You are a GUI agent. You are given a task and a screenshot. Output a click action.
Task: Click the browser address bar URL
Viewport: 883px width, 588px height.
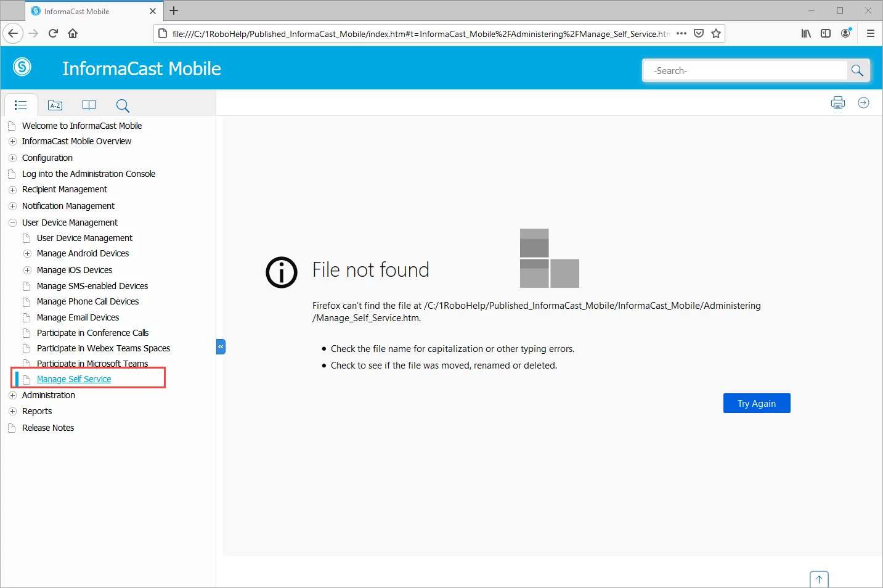420,34
